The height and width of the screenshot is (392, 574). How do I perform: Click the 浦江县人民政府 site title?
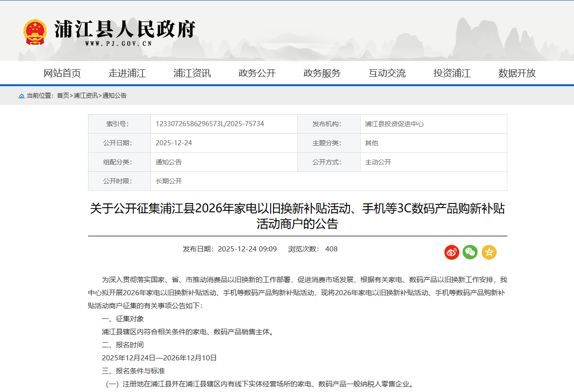[125, 29]
